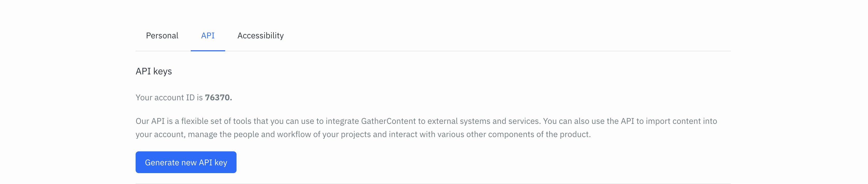
Task: Open the API settings section
Action: click(208, 36)
